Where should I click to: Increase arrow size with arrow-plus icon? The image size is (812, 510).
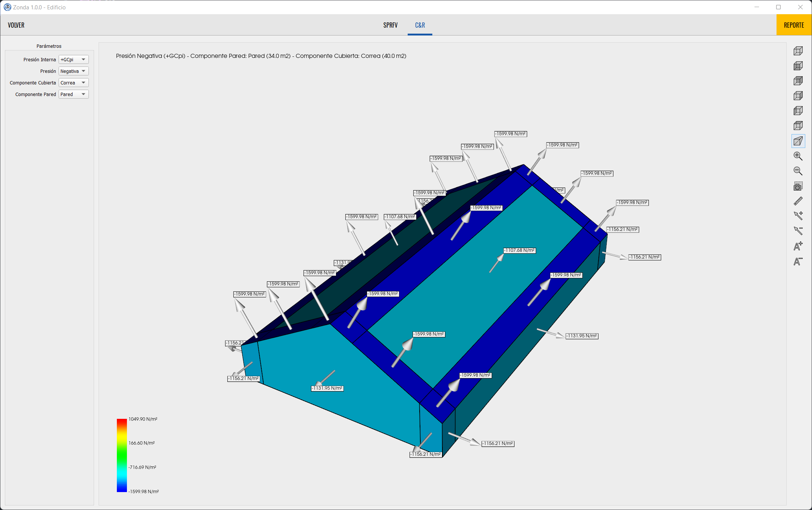(x=798, y=216)
